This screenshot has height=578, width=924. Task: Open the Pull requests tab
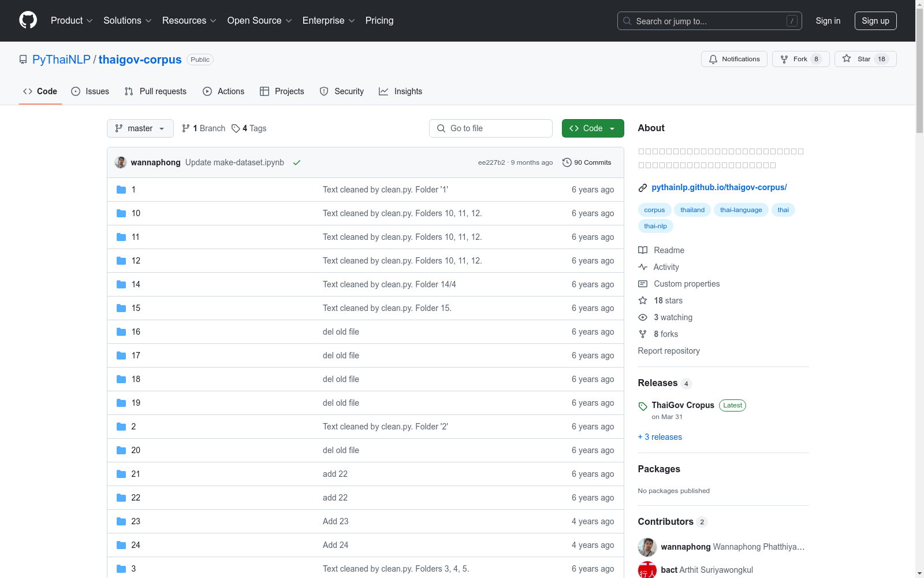point(155,91)
